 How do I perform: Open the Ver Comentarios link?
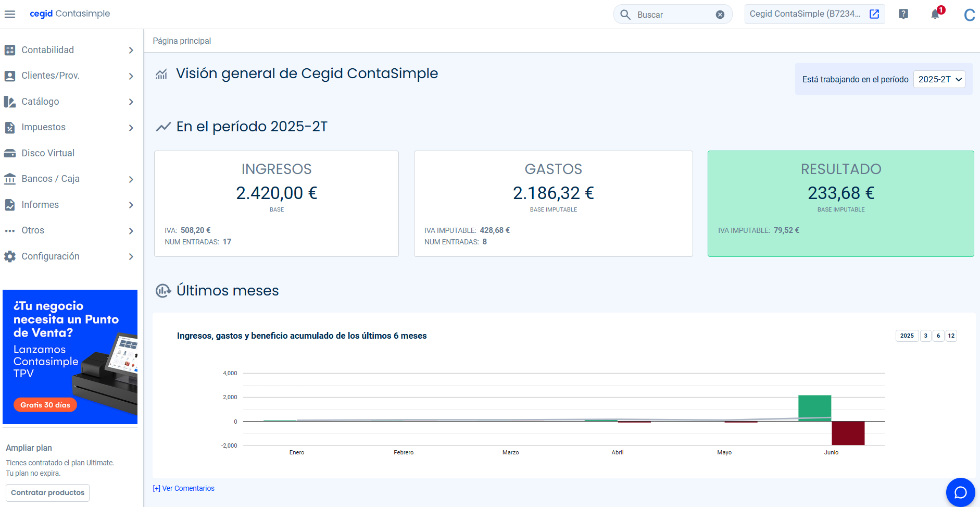pyautogui.click(x=184, y=488)
